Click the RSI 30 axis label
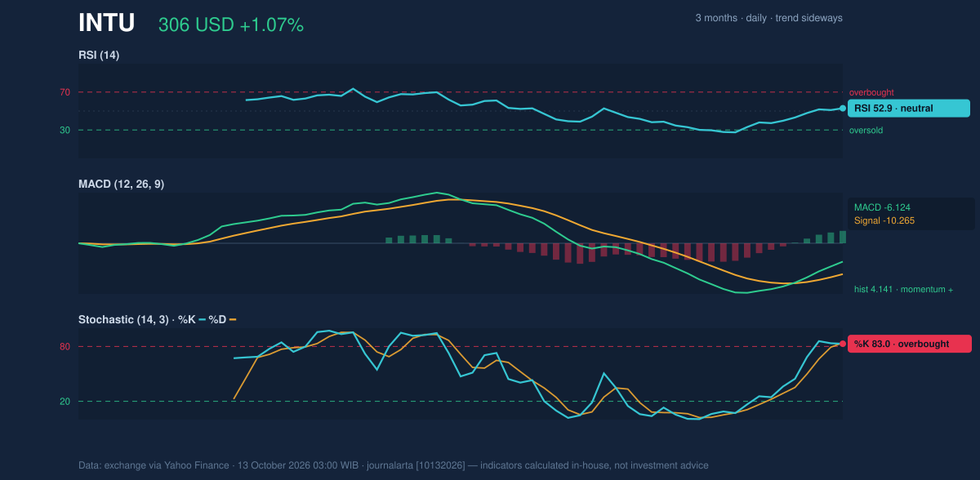Viewport: 980px width, 480px height. (x=65, y=130)
